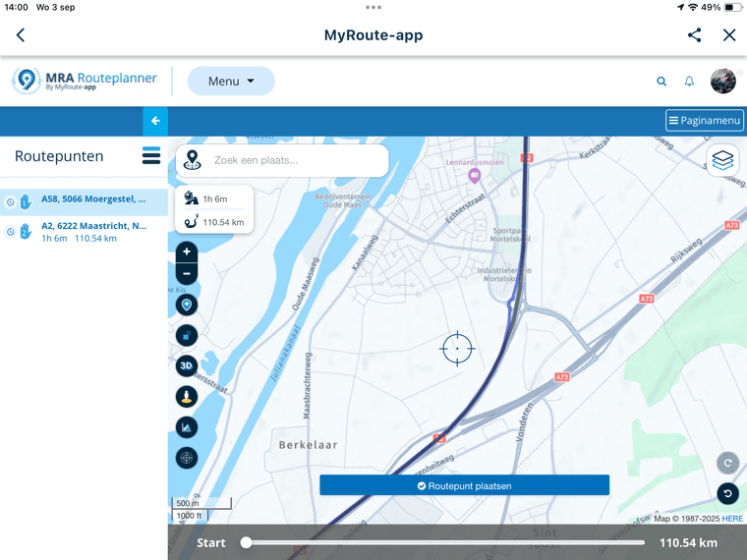Screen dimensions: 747x560
Task: Open the notifications bell
Action: click(689, 81)
